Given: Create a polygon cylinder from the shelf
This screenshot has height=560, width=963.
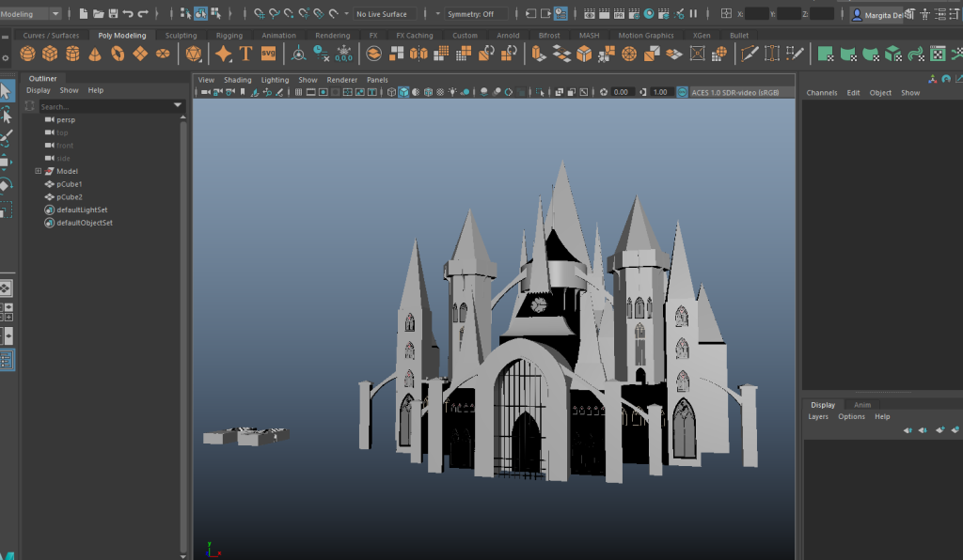Looking at the screenshot, I should tap(72, 54).
